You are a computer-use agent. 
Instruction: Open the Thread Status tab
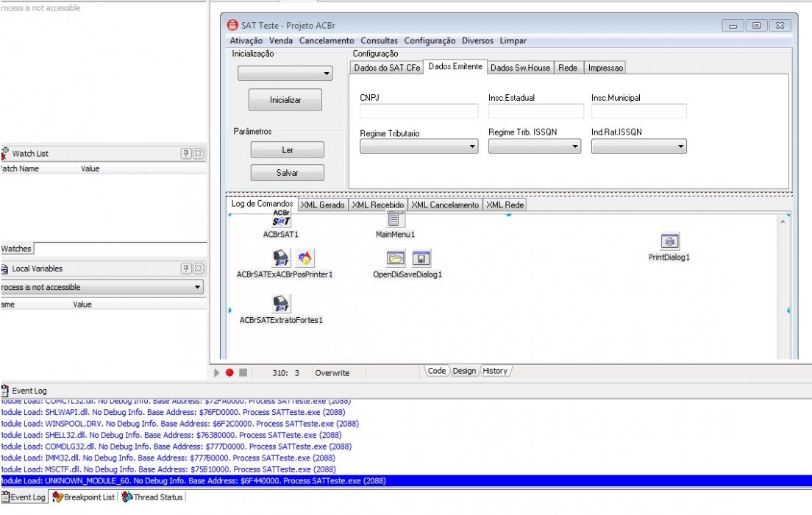(153, 497)
